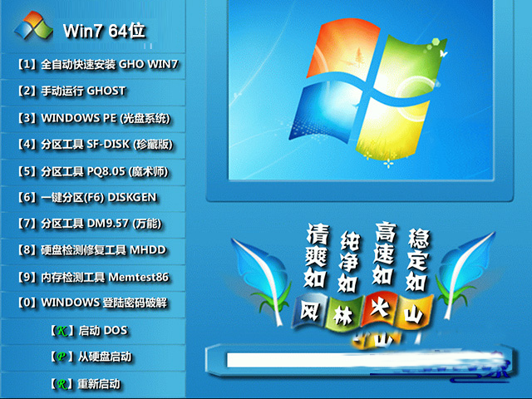This screenshot has height=399, width=532.
Task: Click the 风 flag tile
Action: click(309, 311)
